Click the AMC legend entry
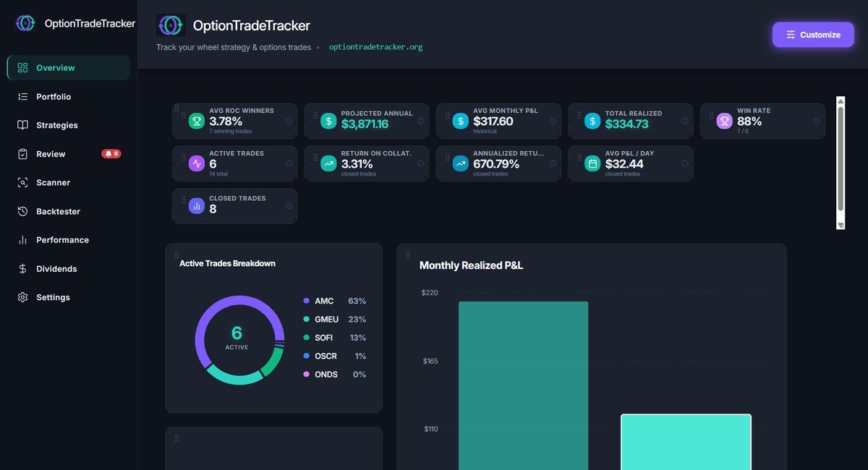Screen dimensions: 868x470 coord(335,301)
